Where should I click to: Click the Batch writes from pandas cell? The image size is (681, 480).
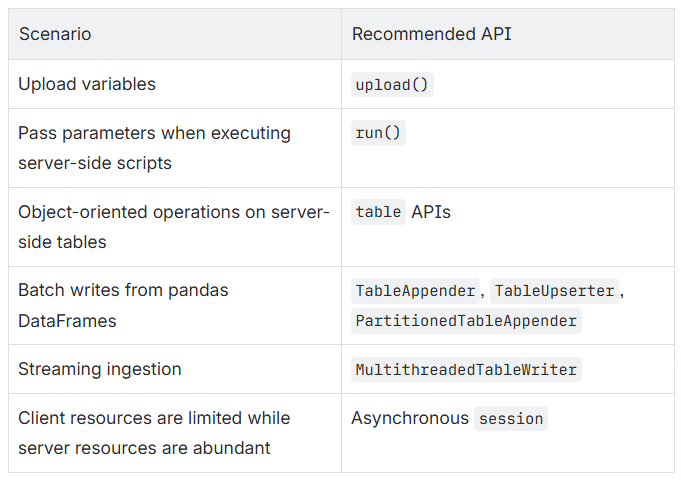[x=175, y=305]
